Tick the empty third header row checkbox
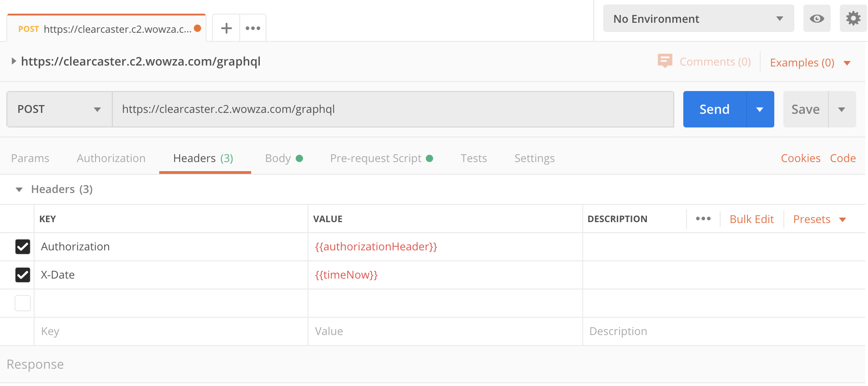This screenshot has height=386, width=868. 23,303
